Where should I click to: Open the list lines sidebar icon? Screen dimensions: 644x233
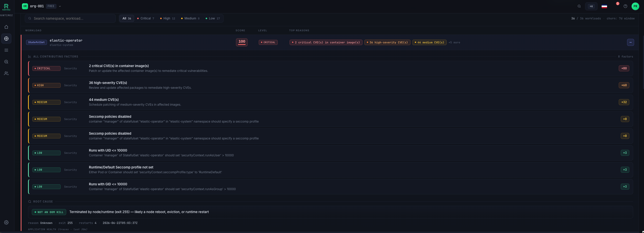[6, 50]
